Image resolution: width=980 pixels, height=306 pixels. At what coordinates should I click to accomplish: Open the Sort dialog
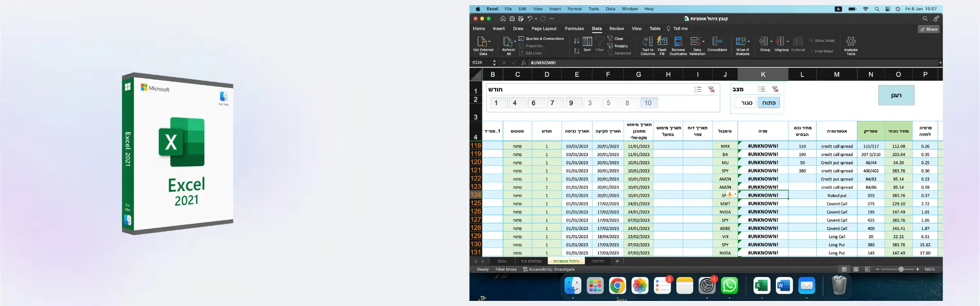coord(587,44)
